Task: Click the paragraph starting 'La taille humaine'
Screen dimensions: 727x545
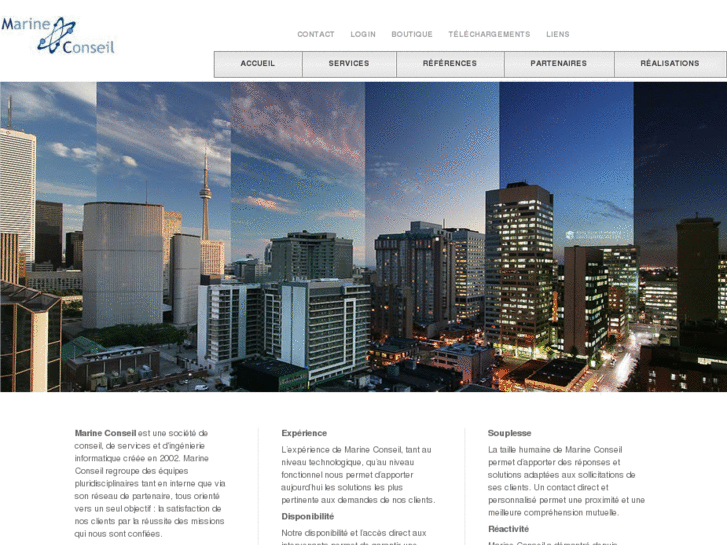Action: point(566,481)
